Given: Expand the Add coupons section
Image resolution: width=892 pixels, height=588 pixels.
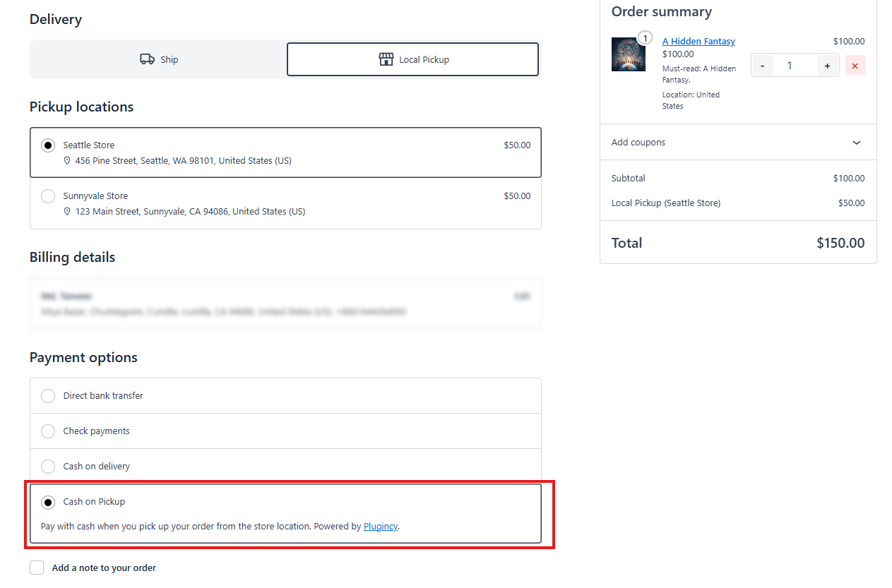Looking at the screenshot, I should tap(856, 143).
